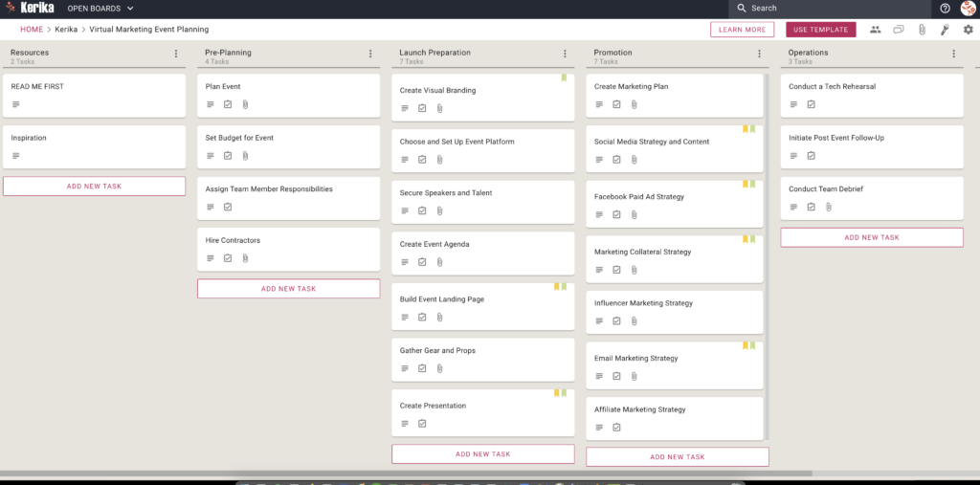Image resolution: width=980 pixels, height=485 pixels.
Task: Open the Initiate Post Event Follow-Up card
Action: pyautogui.click(x=872, y=147)
